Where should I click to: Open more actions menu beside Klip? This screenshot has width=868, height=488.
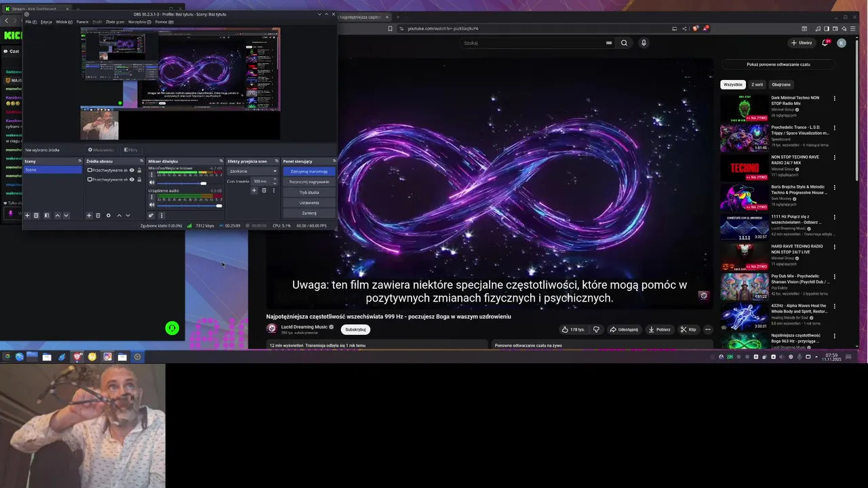pos(707,329)
